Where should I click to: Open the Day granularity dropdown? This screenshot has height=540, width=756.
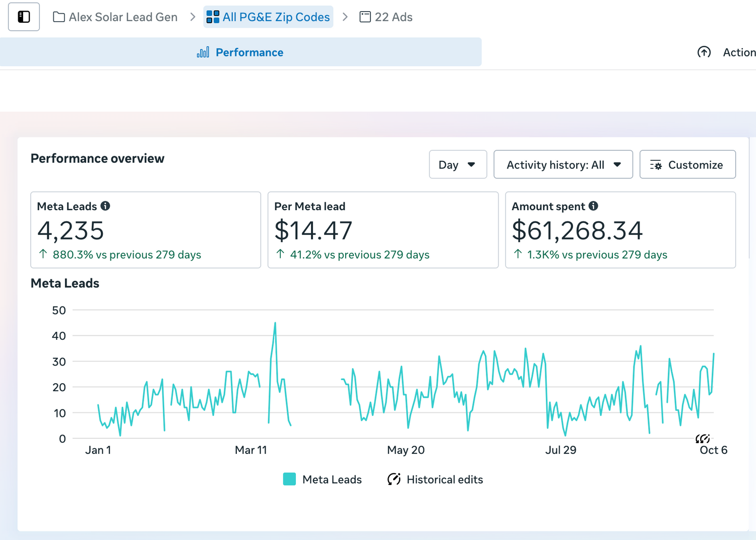458,165
